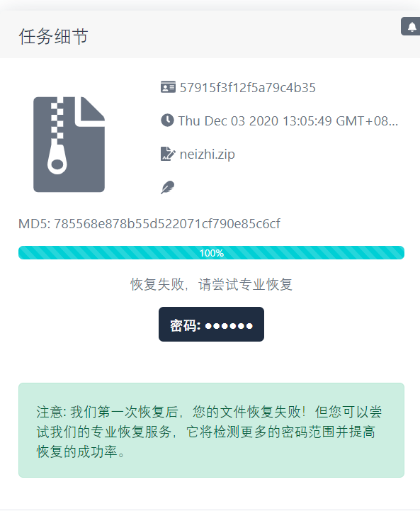Click the notification bell icon
The width and height of the screenshot is (420, 511).
coord(412,26)
